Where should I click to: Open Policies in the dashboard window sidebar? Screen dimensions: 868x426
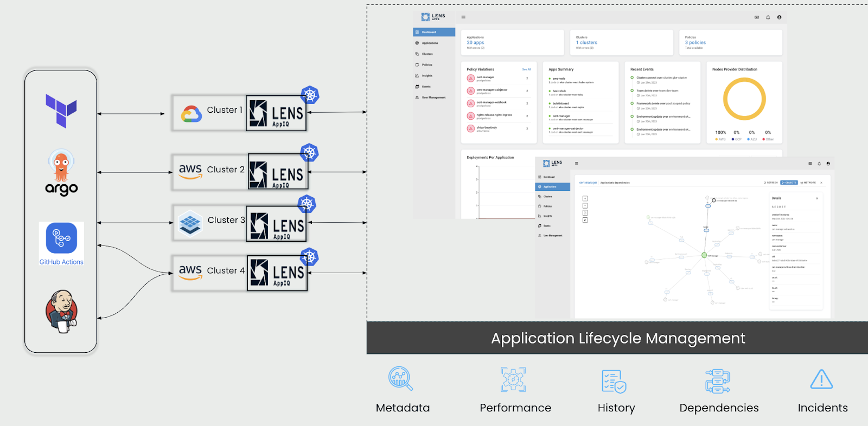click(434, 65)
